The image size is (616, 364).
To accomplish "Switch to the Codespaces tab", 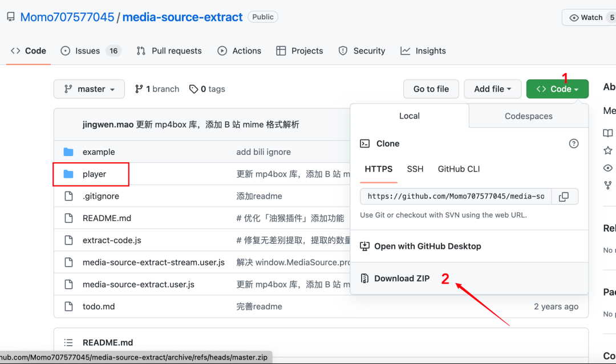I will pyautogui.click(x=528, y=116).
